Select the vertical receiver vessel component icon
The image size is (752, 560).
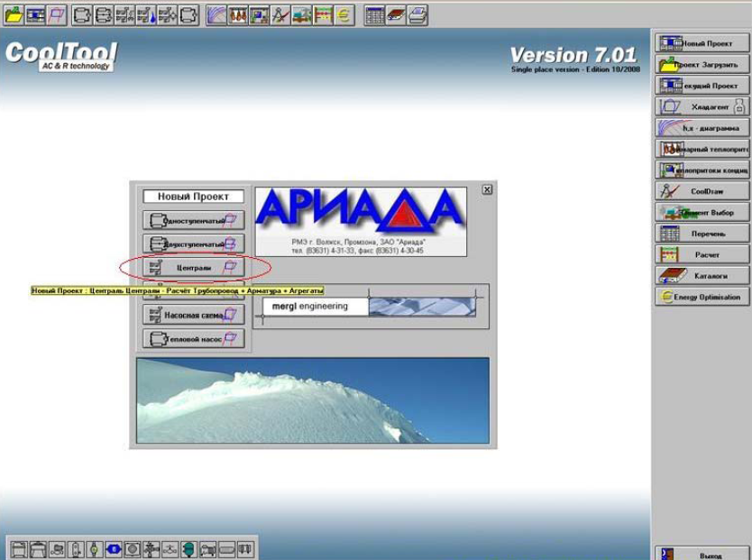(x=76, y=549)
